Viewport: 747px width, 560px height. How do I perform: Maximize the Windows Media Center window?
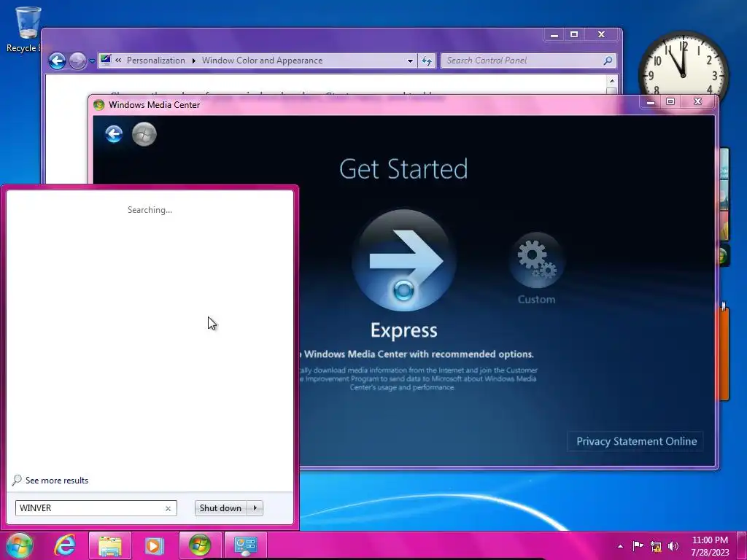[670, 101]
